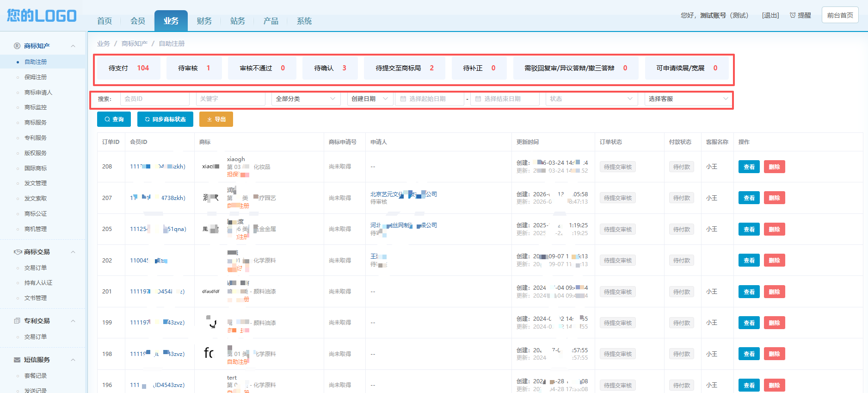This screenshot has width=868, height=393.
Task: Click the 商标知产 registered-mark sidebar icon
Action: click(17, 46)
